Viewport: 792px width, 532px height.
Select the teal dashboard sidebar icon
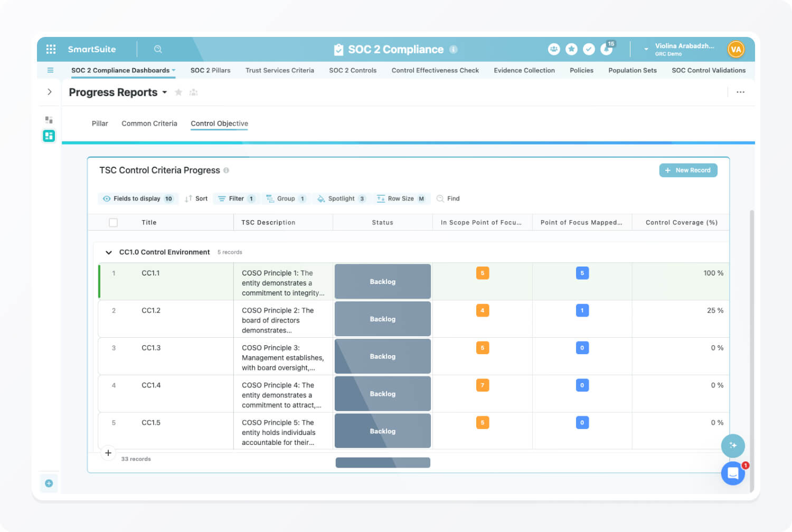(49, 136)
